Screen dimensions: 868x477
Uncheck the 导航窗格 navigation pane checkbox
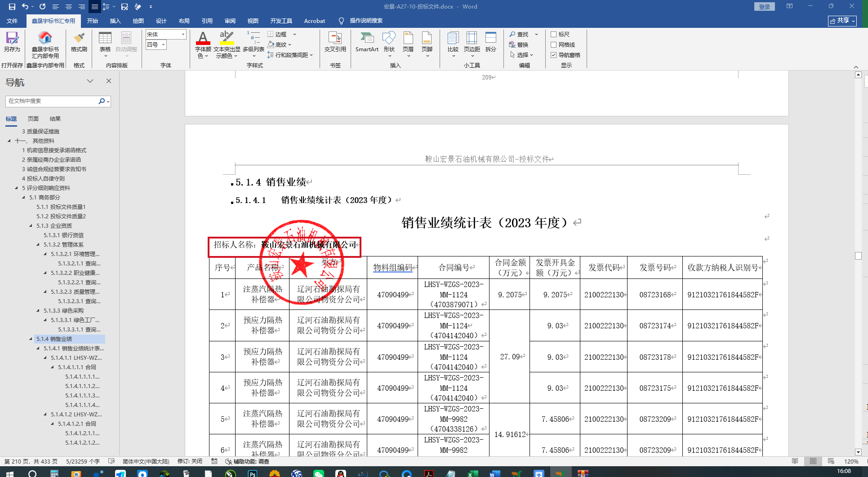554,55
